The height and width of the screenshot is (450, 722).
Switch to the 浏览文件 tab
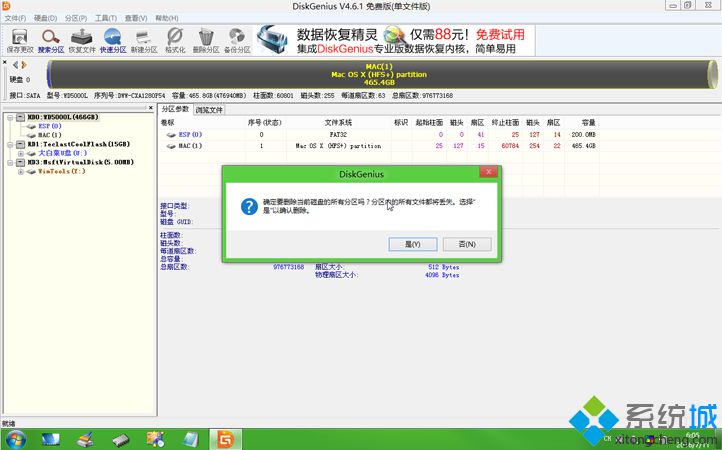pos(209,110)
